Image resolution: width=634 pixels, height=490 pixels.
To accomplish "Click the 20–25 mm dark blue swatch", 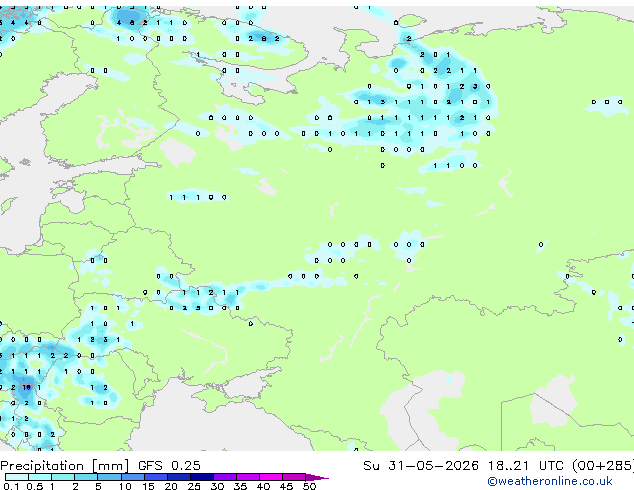I will pos(178,477).
